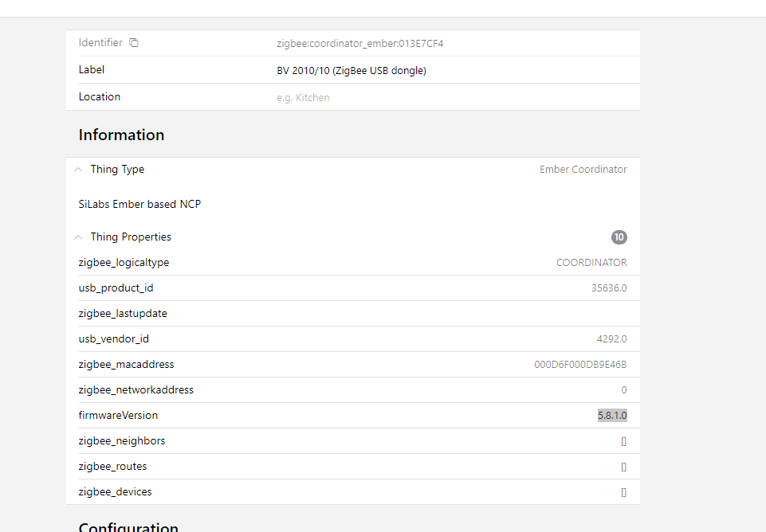Select the usb_product_id property row

(352, 288)
